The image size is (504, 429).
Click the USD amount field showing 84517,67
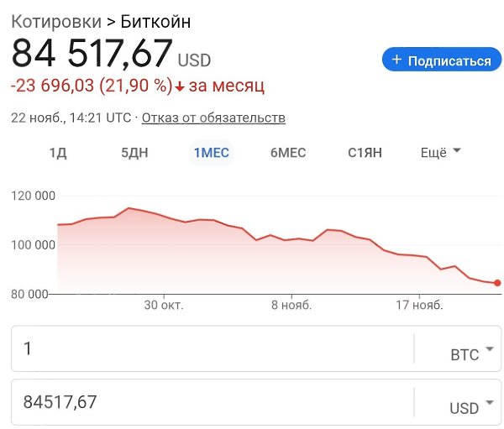tap(210, 401)
